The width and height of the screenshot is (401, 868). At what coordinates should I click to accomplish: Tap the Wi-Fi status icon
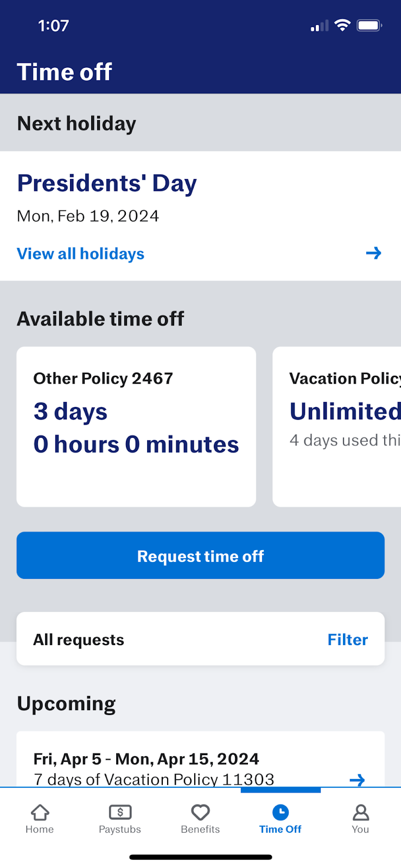pyautogui.click(x=342, y=25)
